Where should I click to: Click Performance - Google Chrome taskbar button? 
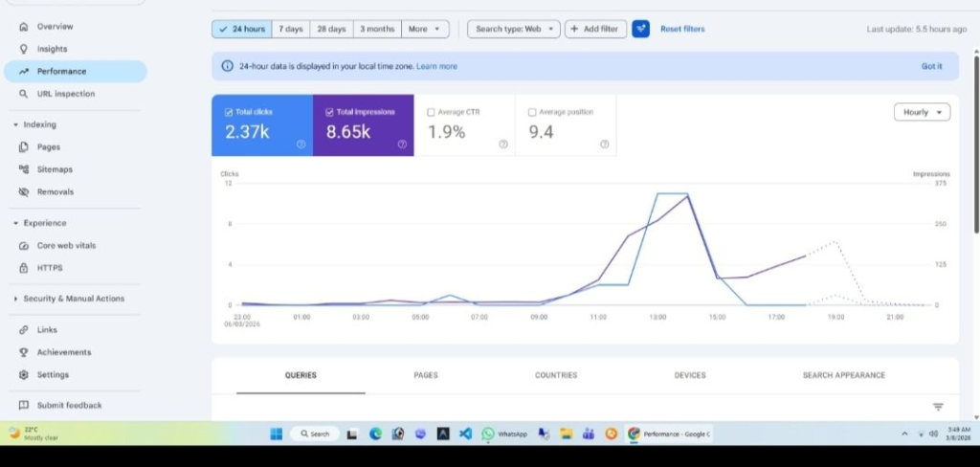pyautogui.click(x=669, y=434)
